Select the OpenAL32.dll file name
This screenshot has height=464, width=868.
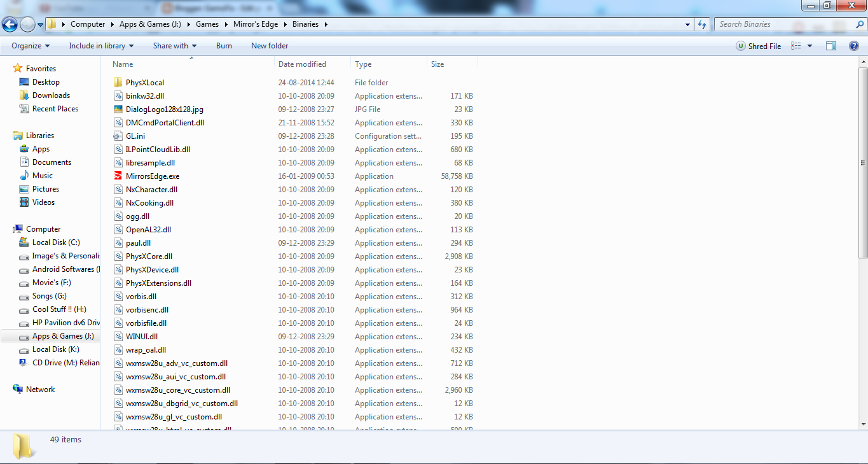(x=148, y=230)
